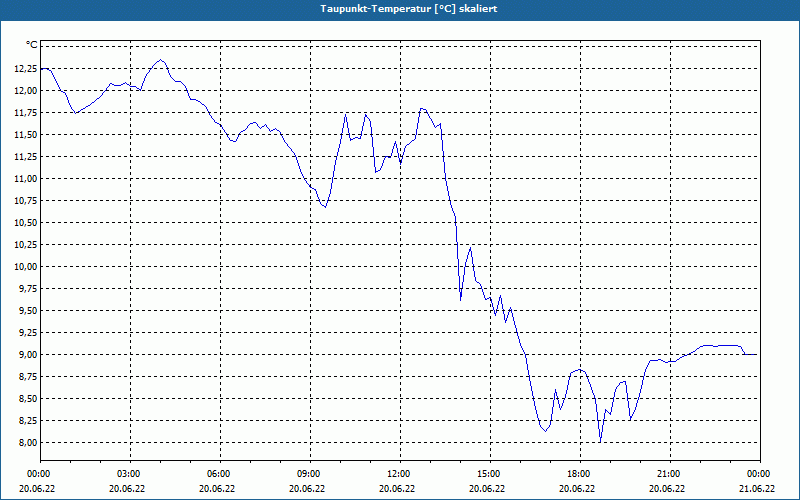Click the '18:00' x-axis time label
The image size is (800, 500).
click(577, 474)
